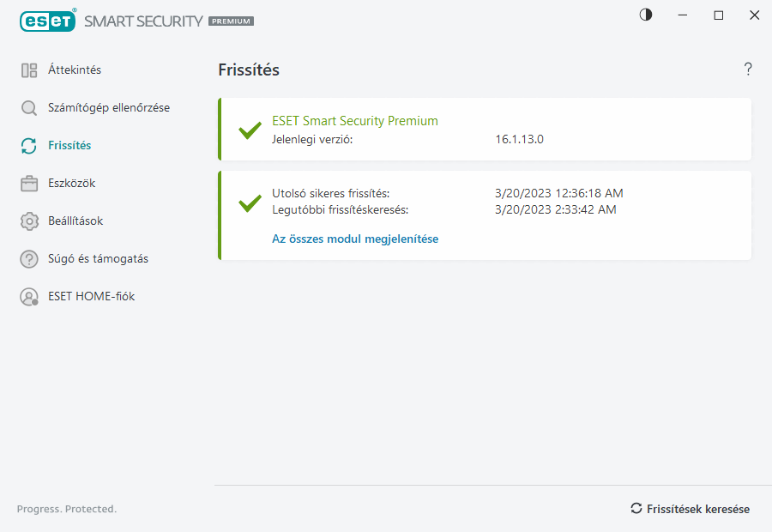The width and height of the screenshot is (772, 532).
Task: Open the Beállítások settings section
Action: pyautogui.click(x=75, y=221)
